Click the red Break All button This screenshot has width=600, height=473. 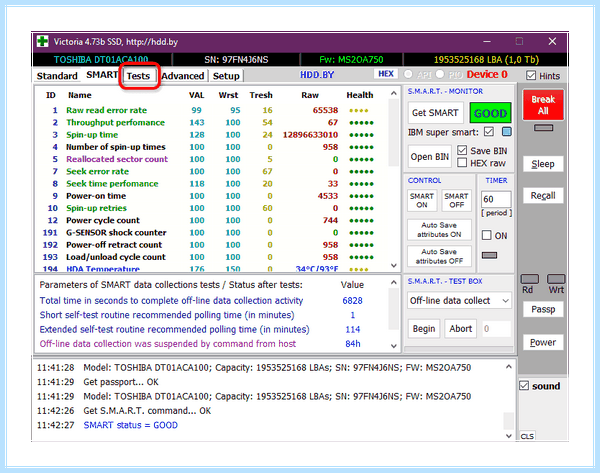coord(543,105)
